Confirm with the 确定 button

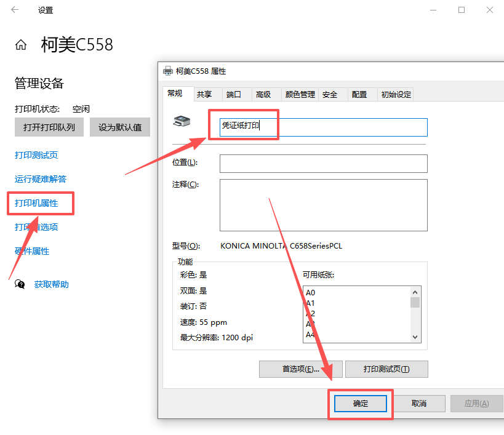(x=361, y=404)
